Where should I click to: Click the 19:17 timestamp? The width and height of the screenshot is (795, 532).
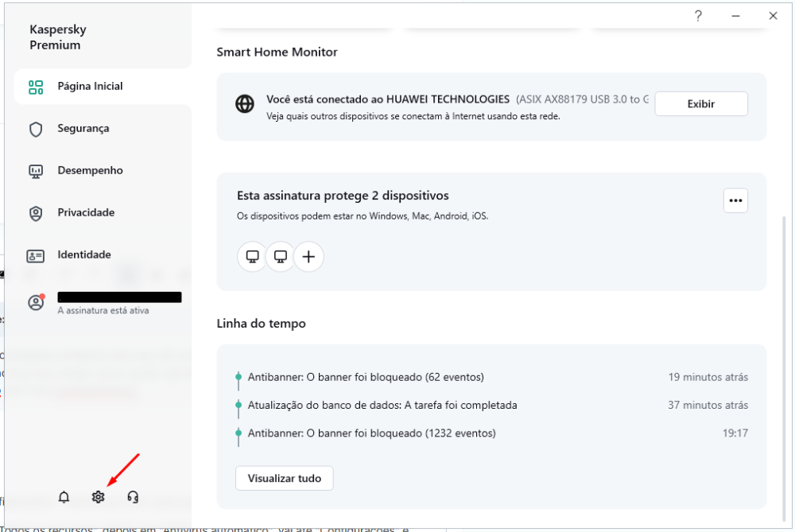click(x=735, y=433)
